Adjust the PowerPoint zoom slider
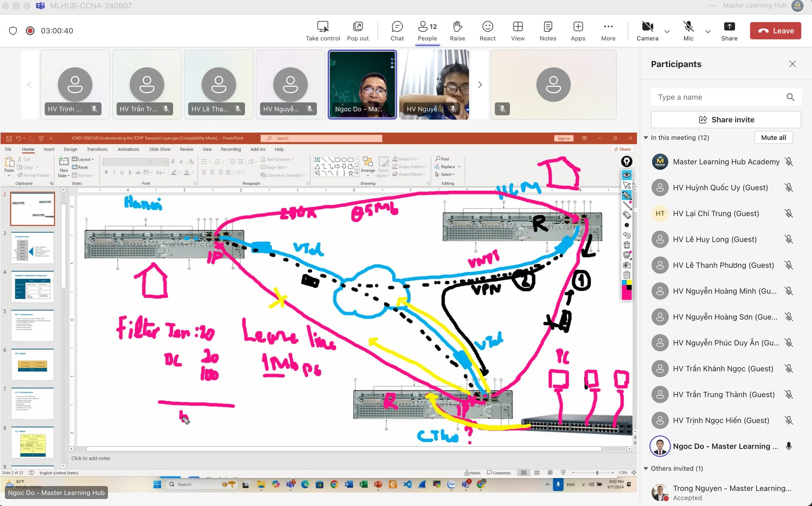The width and height of the screenshot is (812, 506). [x=597, y=473]
